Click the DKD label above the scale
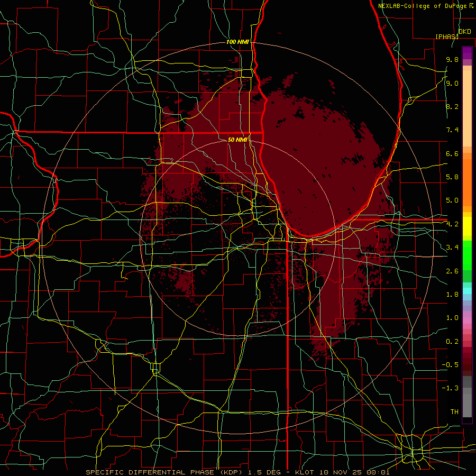Viewport: 476px width, 476px height. pos(465,32)
